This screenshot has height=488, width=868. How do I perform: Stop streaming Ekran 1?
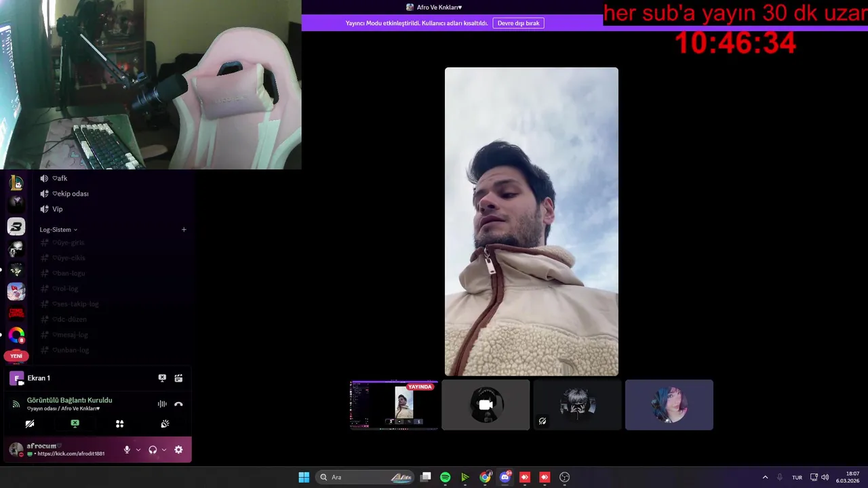[x=162, y=378]
